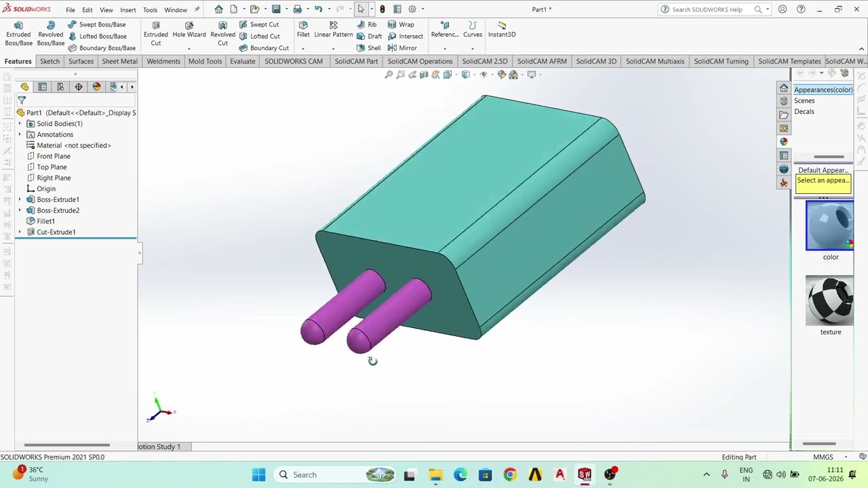This screenshot has width=868, height=488.
Task: Pick the texture appearance thumbnail
Action: tap(830, 300)
